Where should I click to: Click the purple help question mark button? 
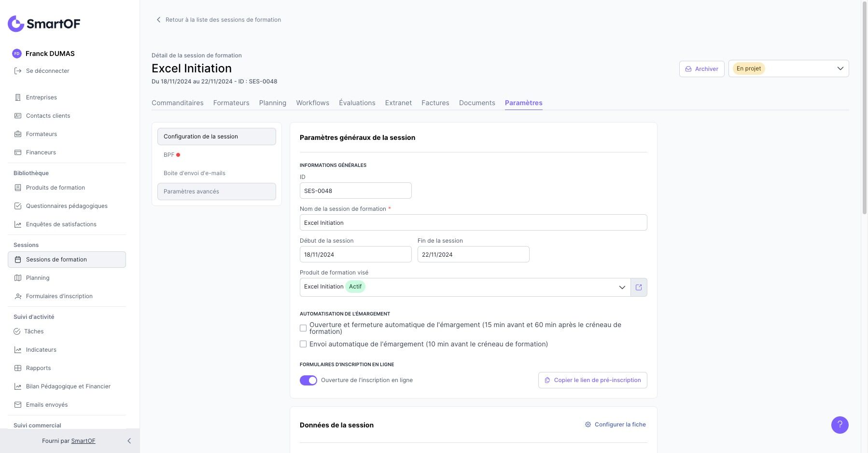pos(840,425)
